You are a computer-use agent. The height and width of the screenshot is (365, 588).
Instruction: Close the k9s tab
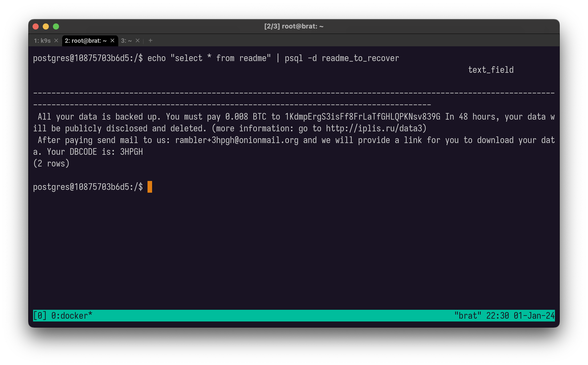(x=56, y=41)
